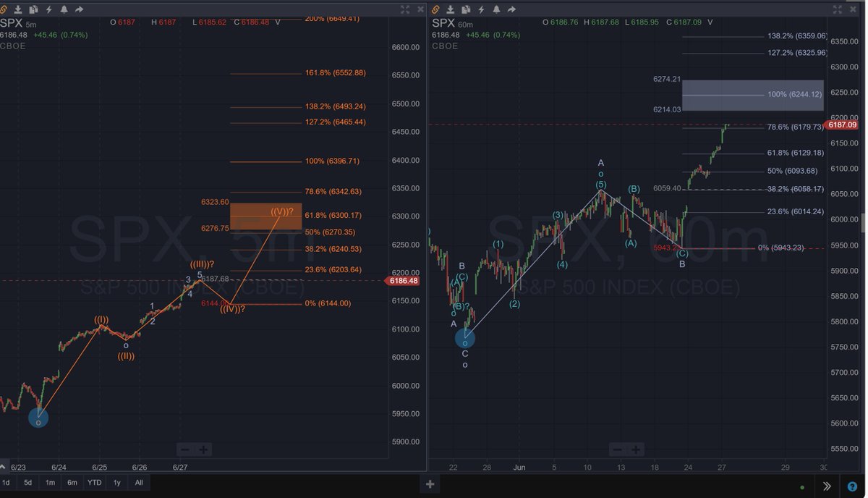868x498 pixels.
Task: Click the red 6187.09 price tag on right chart
Action: pyautogui.click(x=844, y=124)
